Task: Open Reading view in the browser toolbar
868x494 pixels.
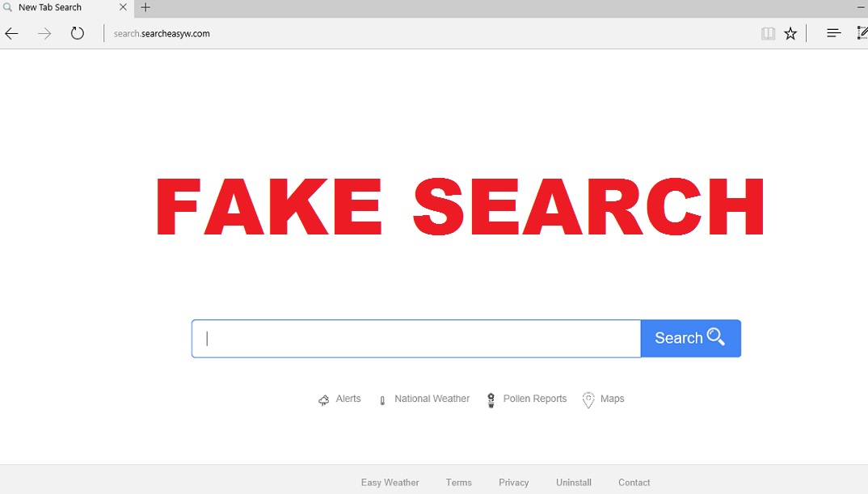Action: click(767, 33)
